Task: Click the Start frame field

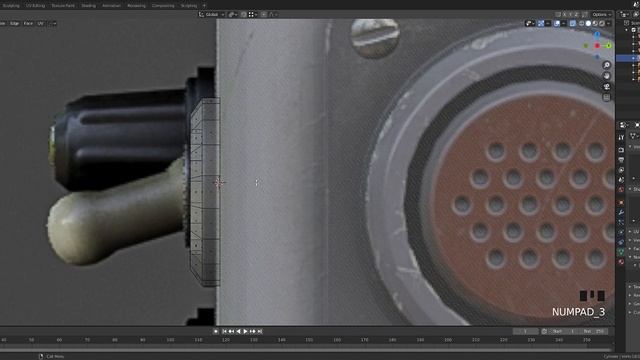Action: click(564, 331)
